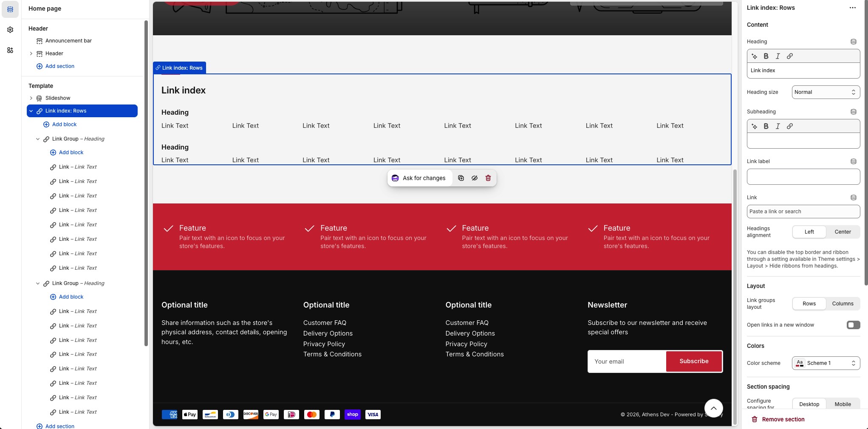
Task: Click the Paste a link or search field
Action: point(803,212)
